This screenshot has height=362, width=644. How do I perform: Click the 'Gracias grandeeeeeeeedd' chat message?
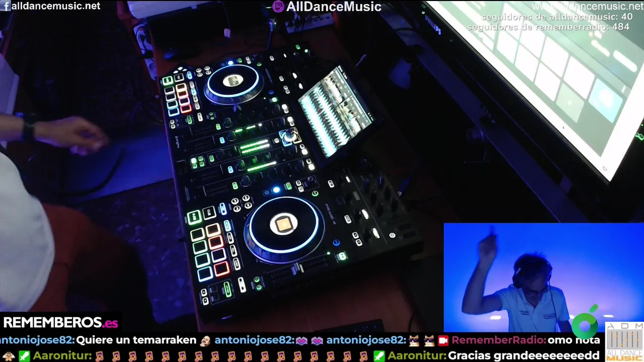point(524,355)
